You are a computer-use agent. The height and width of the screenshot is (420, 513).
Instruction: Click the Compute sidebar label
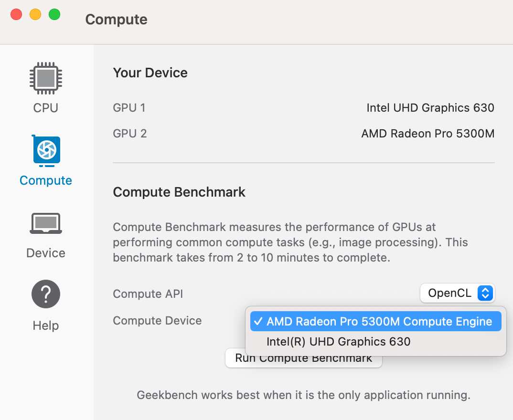coord(46,180)
